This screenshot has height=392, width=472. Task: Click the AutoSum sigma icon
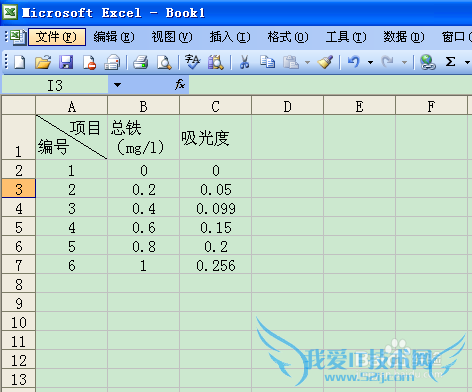pyautogui.click(x=450, y=62)
